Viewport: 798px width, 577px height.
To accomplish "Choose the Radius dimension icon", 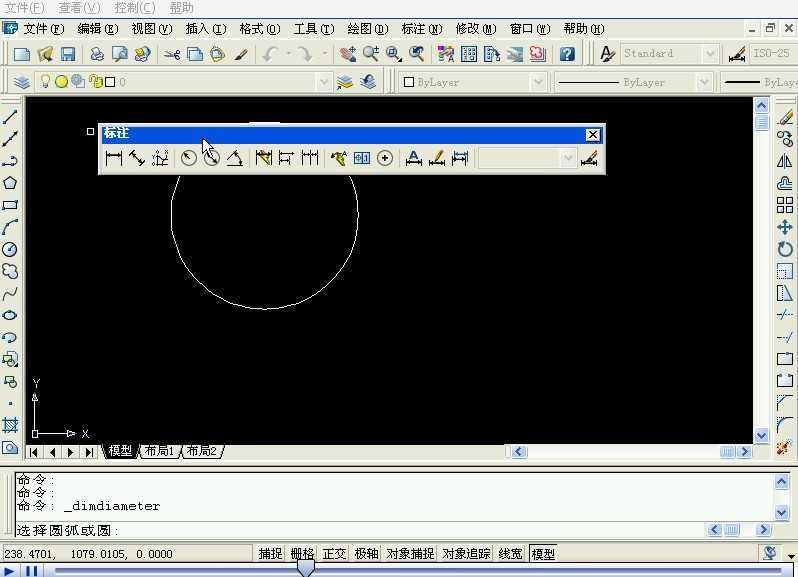I will tap(188, 158).
